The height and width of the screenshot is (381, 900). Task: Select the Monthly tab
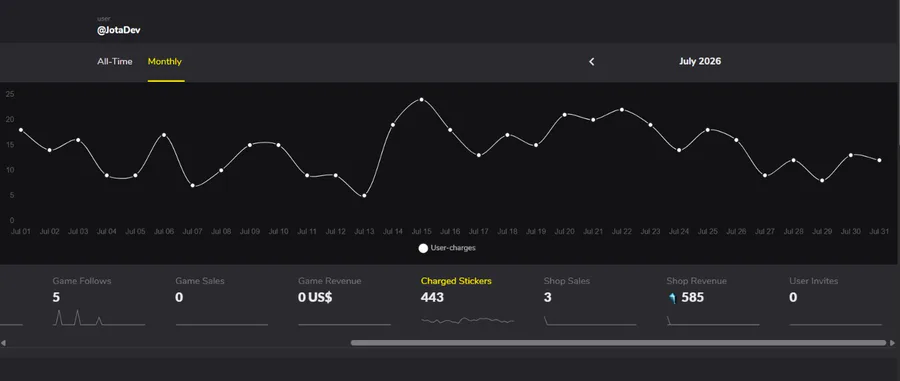coord(165,61)
